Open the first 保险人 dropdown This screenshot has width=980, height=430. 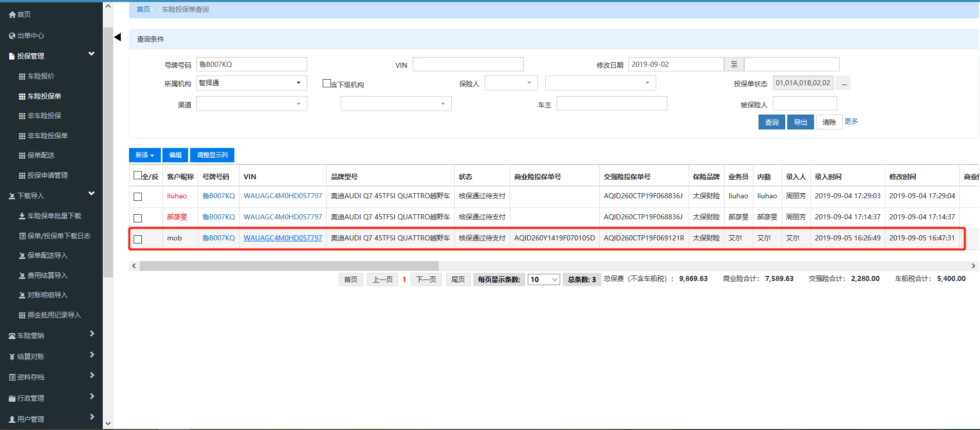[x=511, y=83]
